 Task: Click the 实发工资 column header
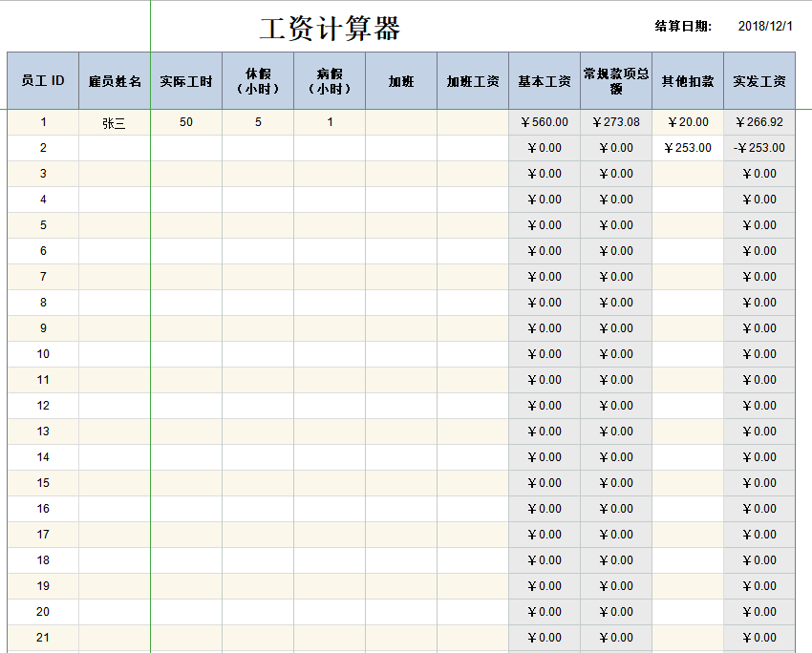(x=759, y=81)
